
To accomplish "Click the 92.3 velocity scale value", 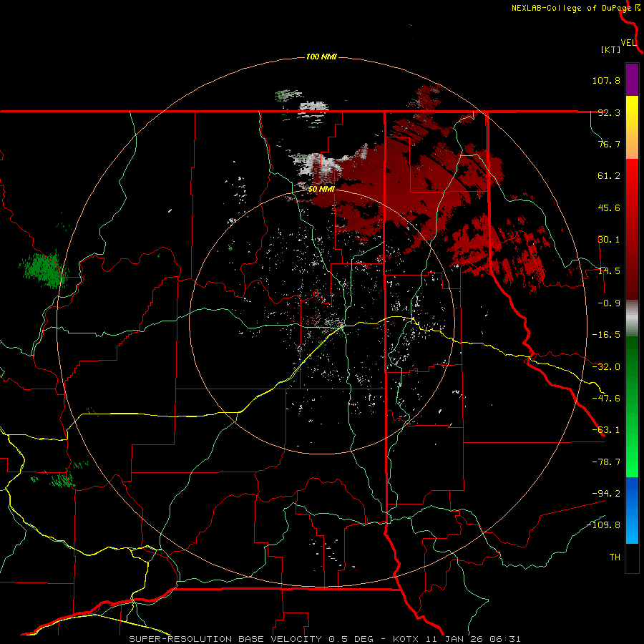I will point(609,112).
